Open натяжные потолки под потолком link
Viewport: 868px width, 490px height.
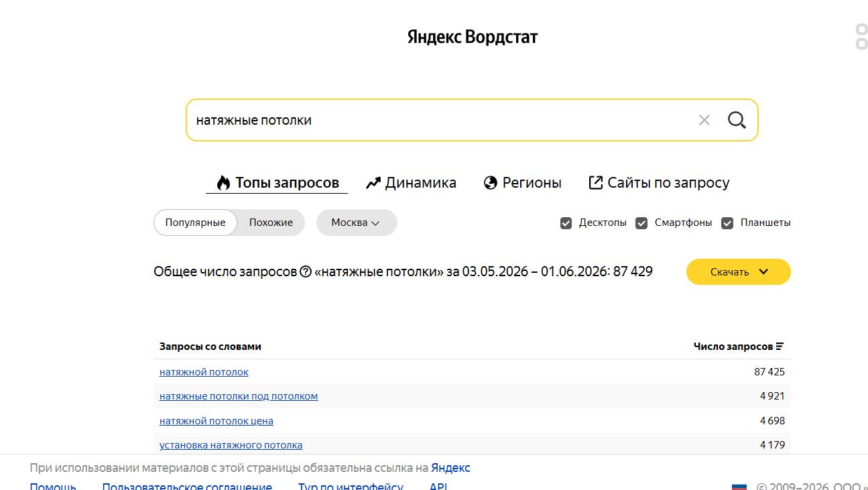(x=239, y=396)
